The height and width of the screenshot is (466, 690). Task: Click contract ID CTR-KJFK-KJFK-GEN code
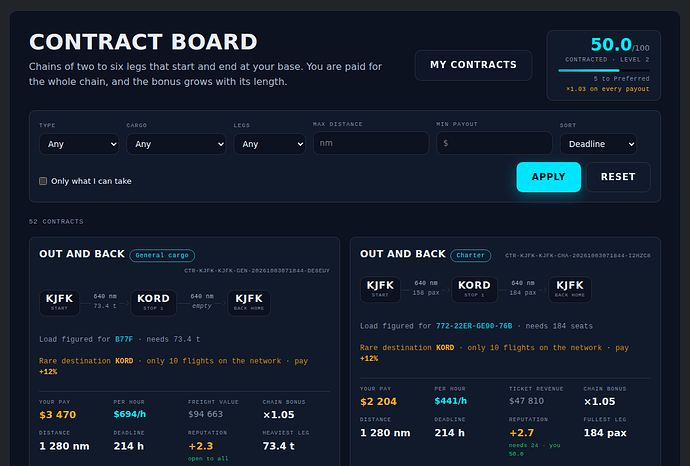257,271
